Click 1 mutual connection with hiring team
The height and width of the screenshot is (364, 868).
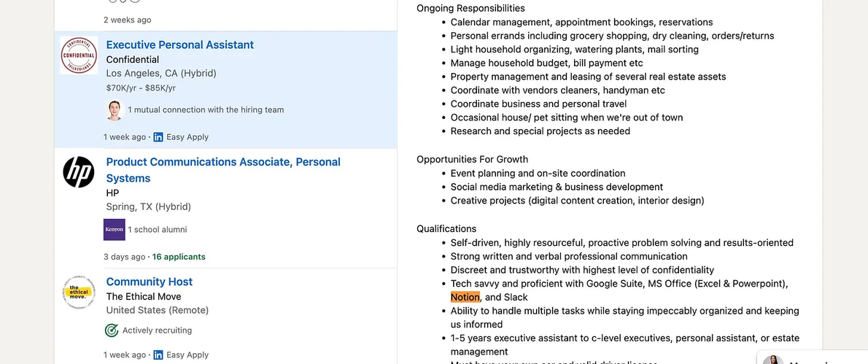pos(206,110)
